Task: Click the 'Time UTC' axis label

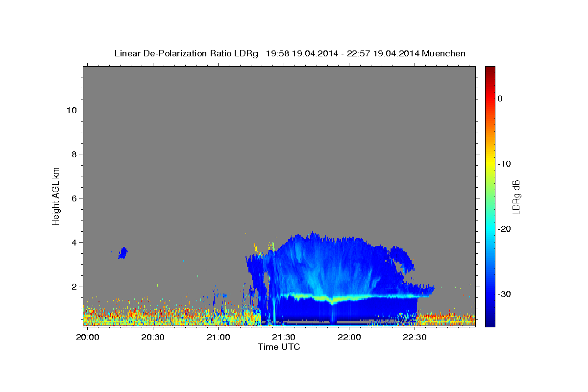Action: click(279, 347)
